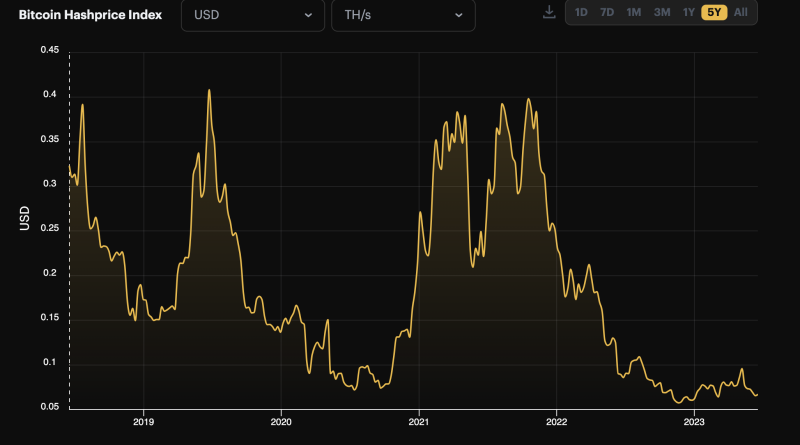Click the 2023 x-axis label
800x445 pixels.
coord(694,422)
